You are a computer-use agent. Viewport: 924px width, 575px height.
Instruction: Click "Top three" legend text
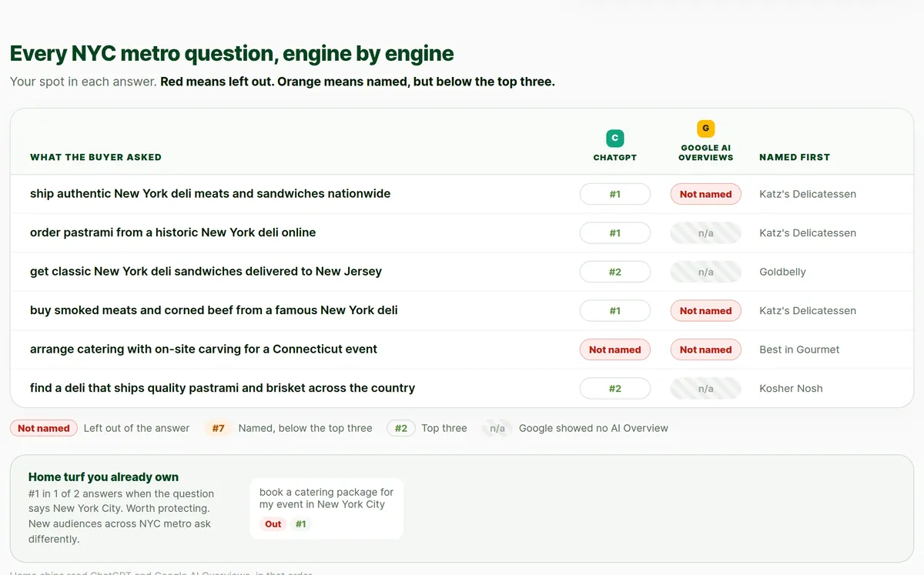pos(444,428)
